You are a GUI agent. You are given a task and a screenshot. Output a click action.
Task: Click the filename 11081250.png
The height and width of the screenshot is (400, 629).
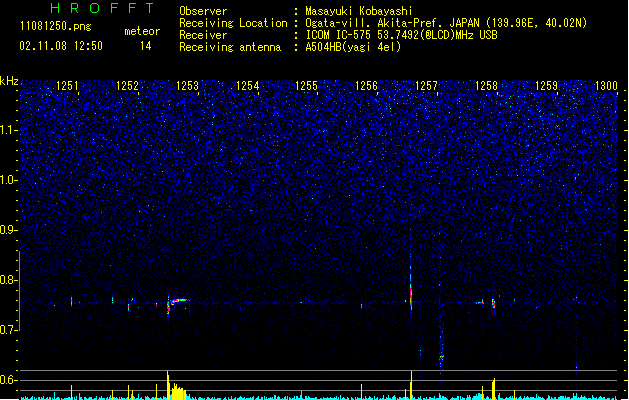[55, 26]
